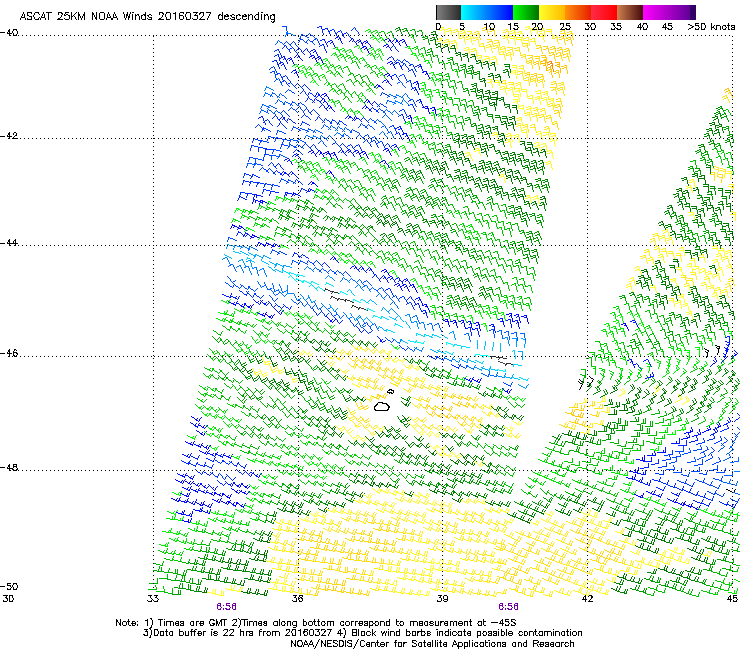
Task: Click the latitude label '-50'
Action: click(x=9, y=587)
